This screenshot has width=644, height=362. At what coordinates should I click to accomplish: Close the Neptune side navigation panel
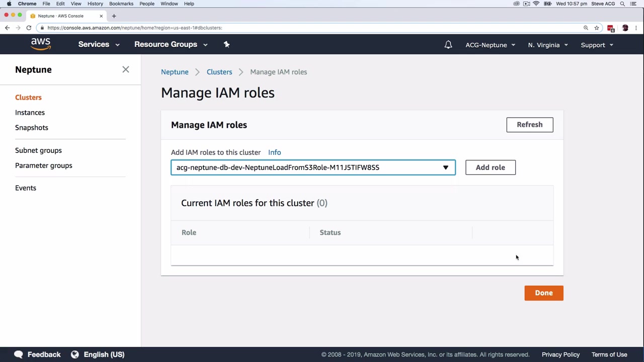[x=126, y=69]
